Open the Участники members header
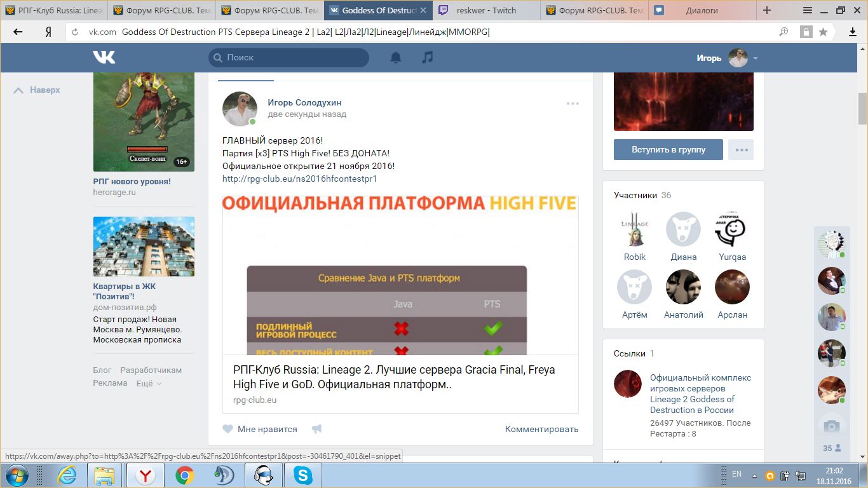Viewport: 868px width, 488px height. tap(642, 195)
